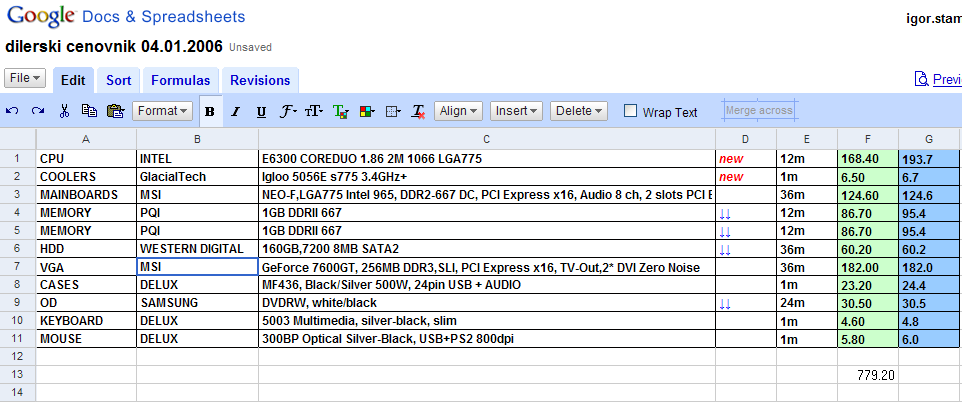The width and height of the screenshot is (962, 402).
Task: Redo the last action
Action: pyautogui.click(x=38, y=111)
